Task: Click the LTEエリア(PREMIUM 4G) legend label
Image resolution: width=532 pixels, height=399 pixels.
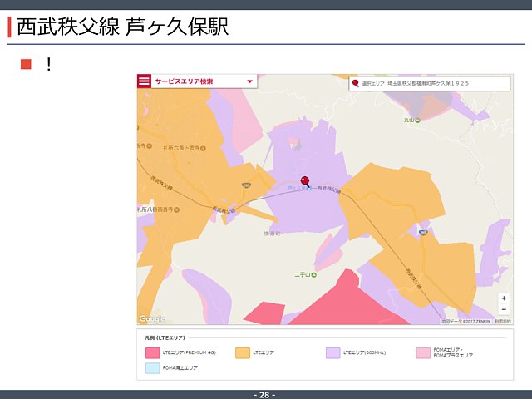Action: pos(189,352)
